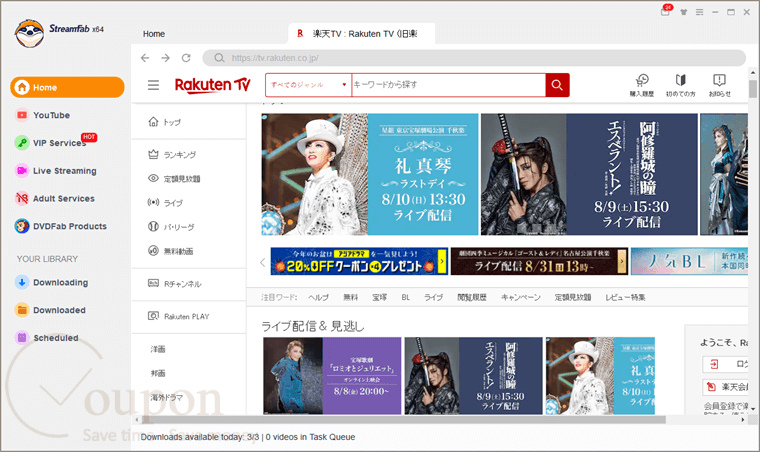
Task: Open the StreamFab skin shirt icon
Action: (683, 12)
